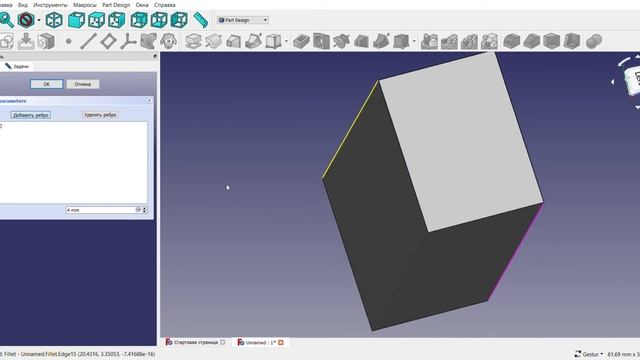
Task: Open the Справка menu
Action: coord(165,5)
